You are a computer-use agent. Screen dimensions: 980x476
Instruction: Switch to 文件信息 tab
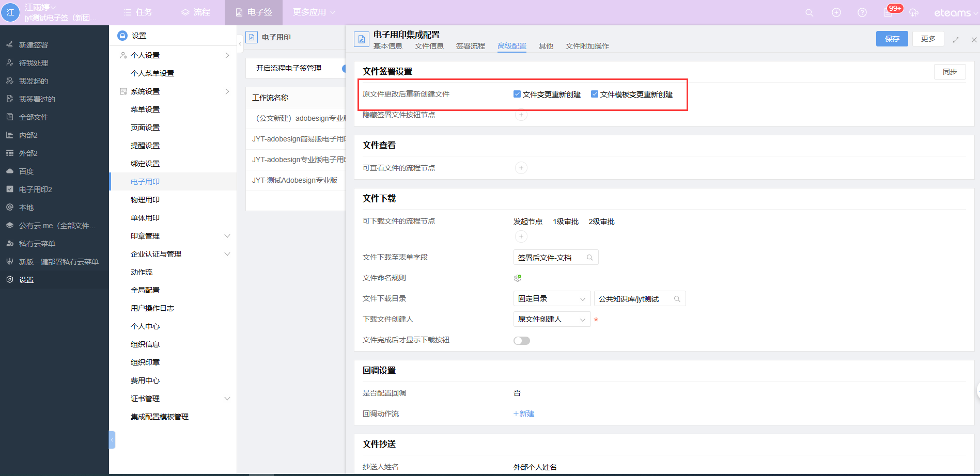pos(429,46)
